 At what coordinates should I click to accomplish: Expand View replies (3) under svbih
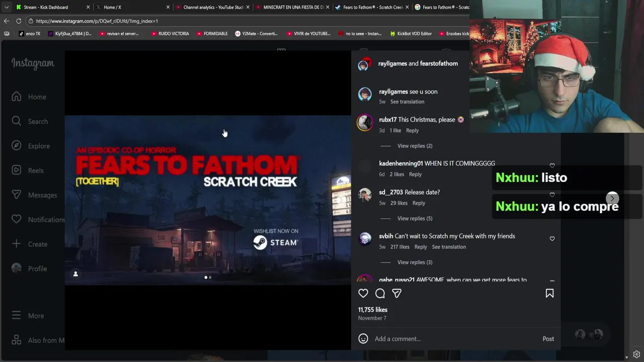(x=415, y=262)
